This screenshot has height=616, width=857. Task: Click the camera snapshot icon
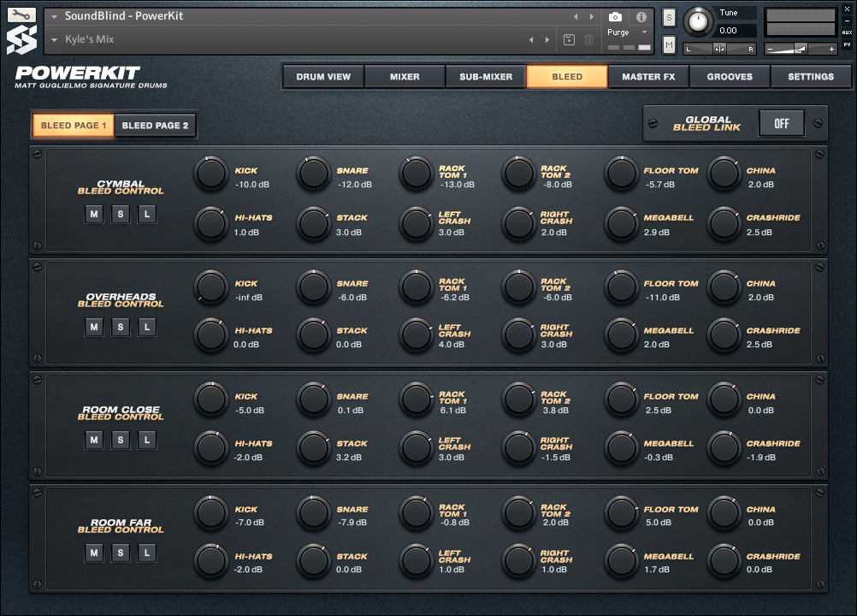(615, 16)
